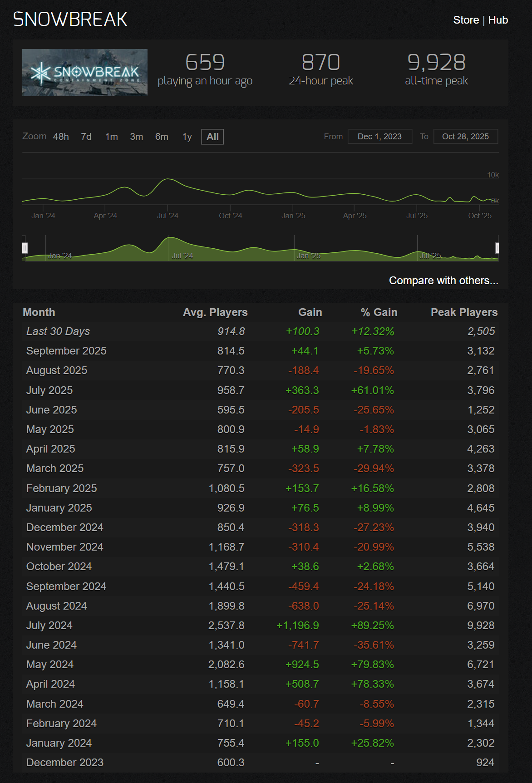Viewport: 532px width, 783px height.
Task: Click the 924 peak for December 2023
Action: point(485,763)
